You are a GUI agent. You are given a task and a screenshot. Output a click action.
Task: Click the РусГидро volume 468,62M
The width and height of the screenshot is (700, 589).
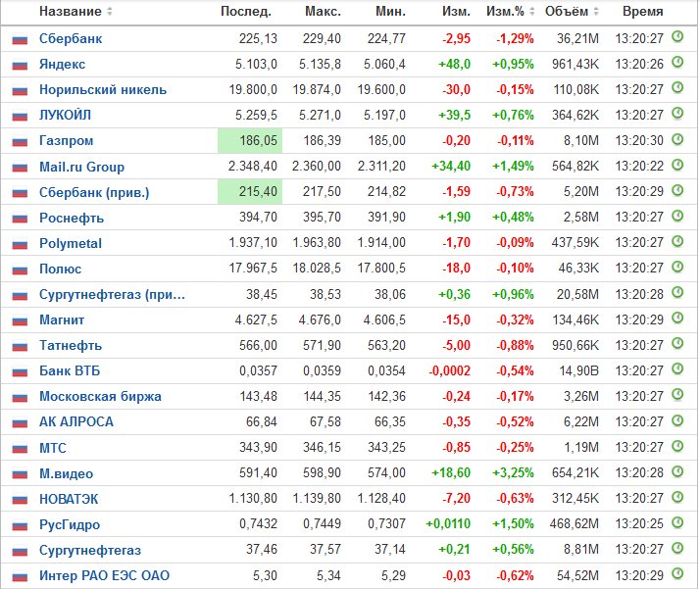(575, 524)
